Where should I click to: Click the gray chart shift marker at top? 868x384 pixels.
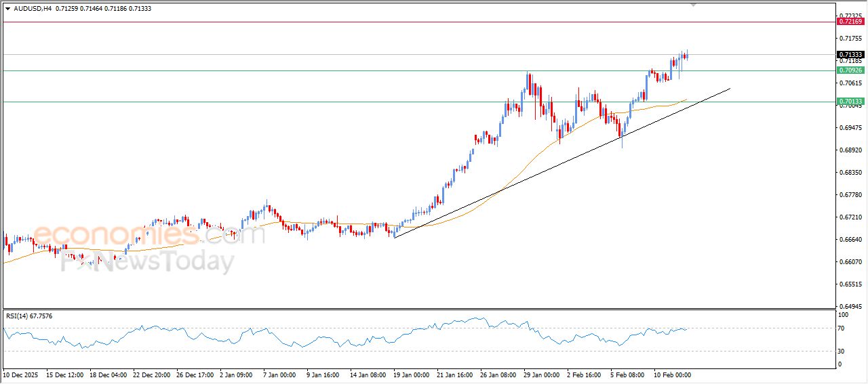[693, 4]
